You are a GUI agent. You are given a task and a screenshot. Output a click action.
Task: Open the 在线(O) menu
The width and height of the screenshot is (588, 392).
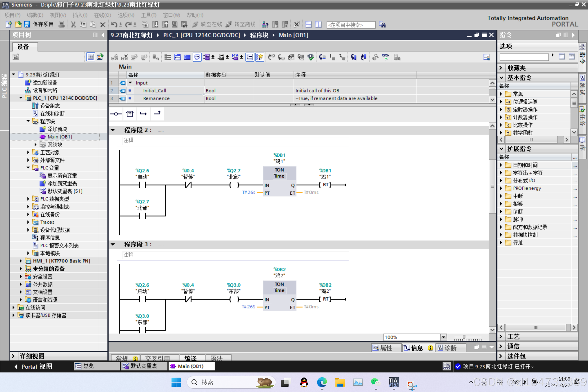click(102, 15)
